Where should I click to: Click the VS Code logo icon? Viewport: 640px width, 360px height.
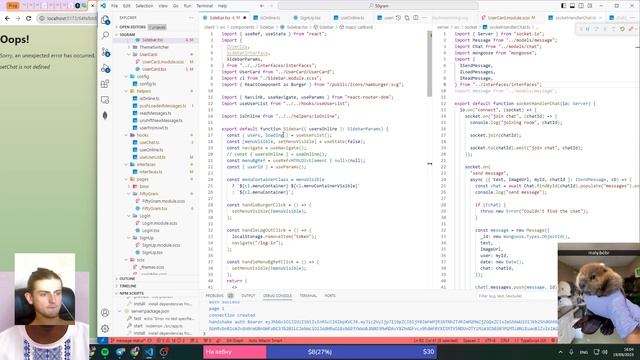[103, 6]
